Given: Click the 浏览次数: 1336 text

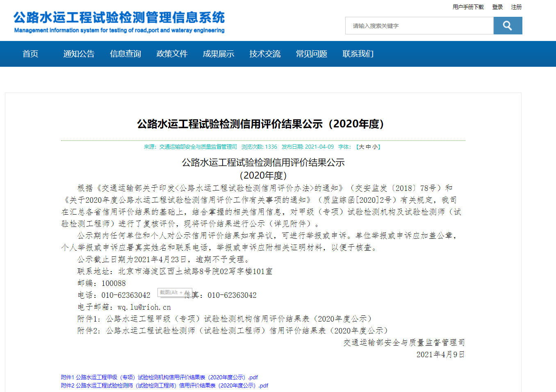Looking at the screenshot, I should 259,147.
